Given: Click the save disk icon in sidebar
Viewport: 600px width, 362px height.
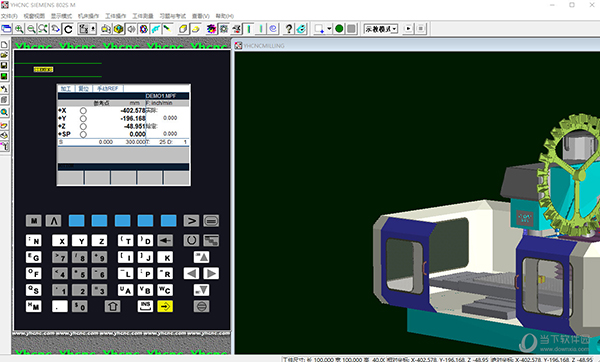Looking at the screenshot, I should (x=4, y=65).
